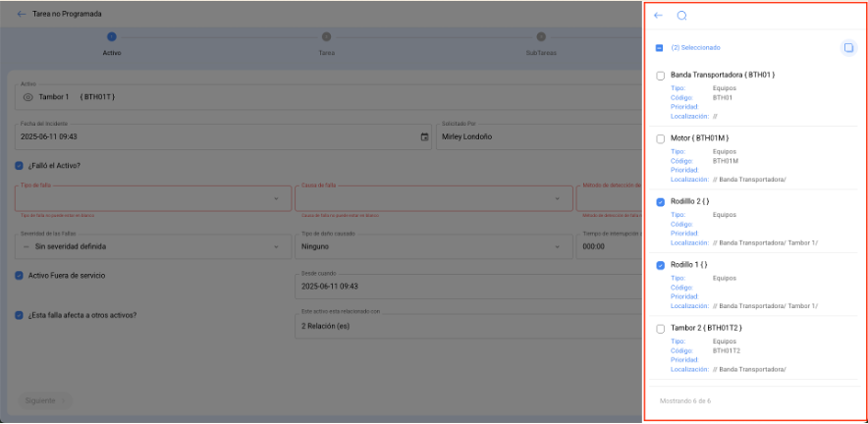This screenshot has width=868, height=424.
Task: Click the square icon beside Seleccionado count
Action: [848, 48]
